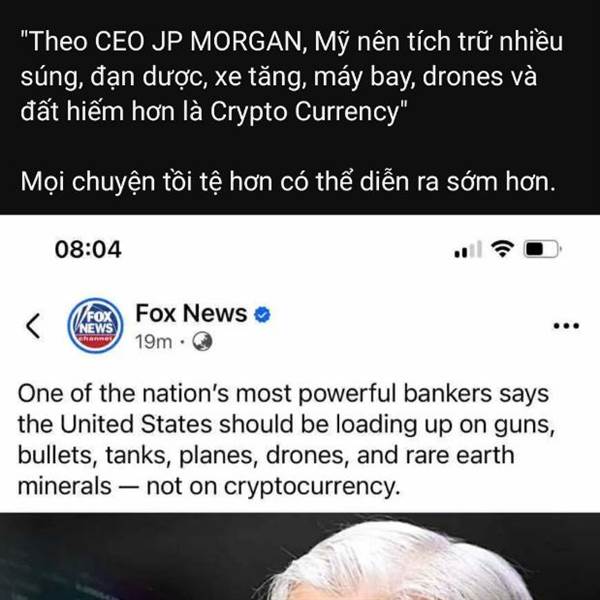
Task: Click "Crypto Currency" in the Vietnamese caption
Action: point(307,112)
